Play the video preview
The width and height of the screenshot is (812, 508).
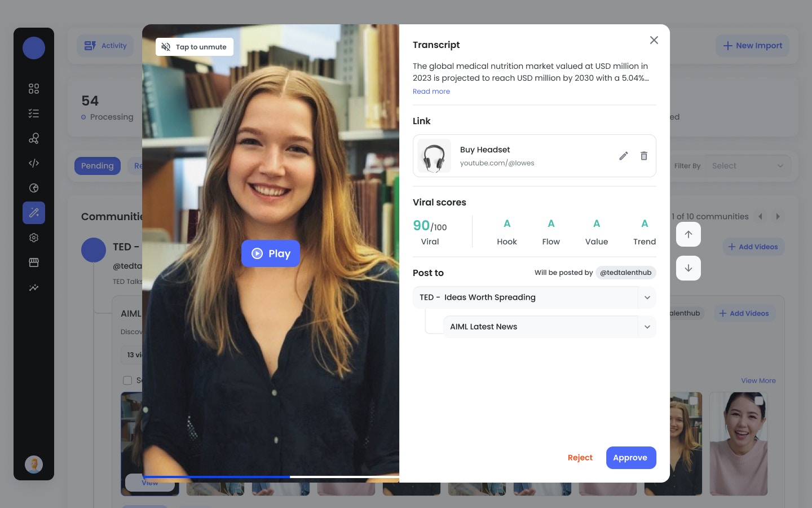(271, 253)
